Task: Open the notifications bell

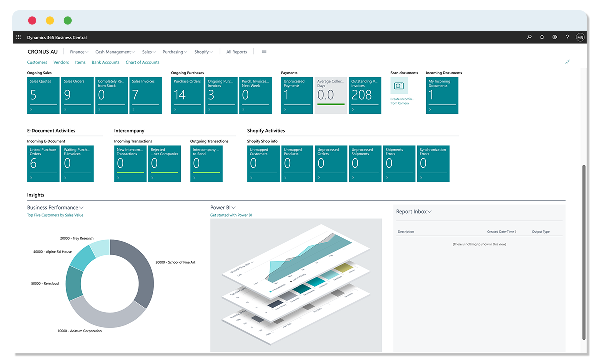Action: point(542,37)
